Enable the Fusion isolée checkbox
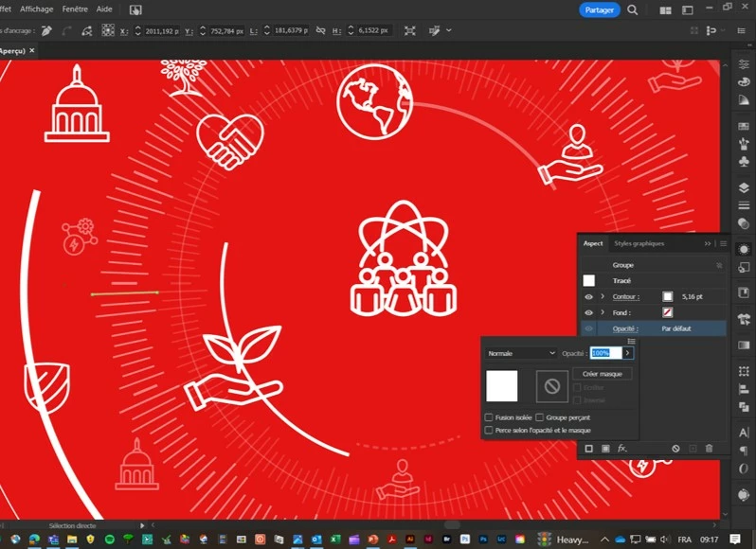Screen dimensions: 756x549 489,417
